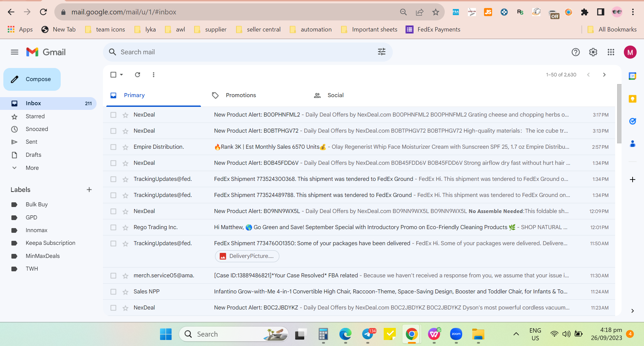
Task: Go to older page of emails
Action: click(604, 75)
